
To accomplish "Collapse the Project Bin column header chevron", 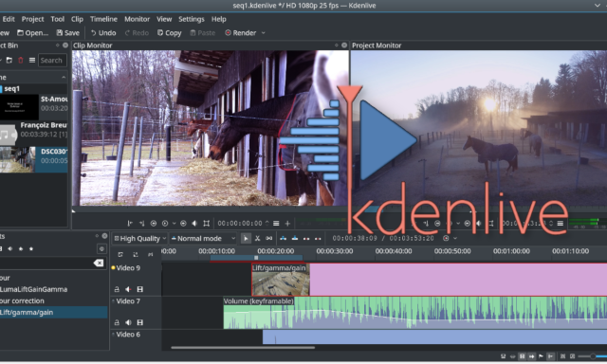I will tap(64, 78).
